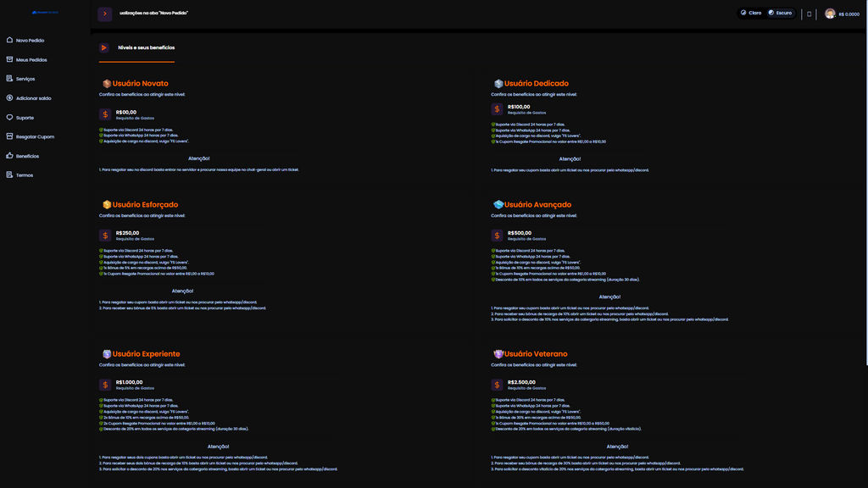The image size is (868, 488).
Task: Click the Usuário Novato heading
Action: [140, 84]
